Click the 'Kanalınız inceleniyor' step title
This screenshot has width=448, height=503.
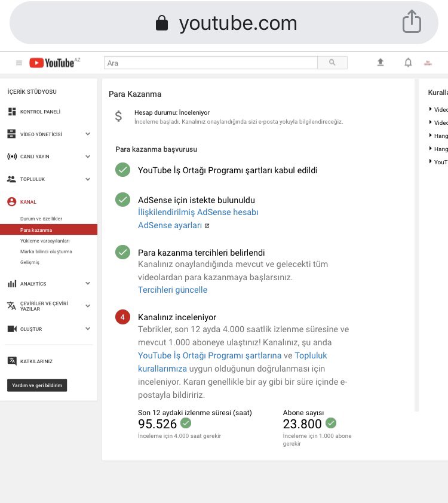177,317
